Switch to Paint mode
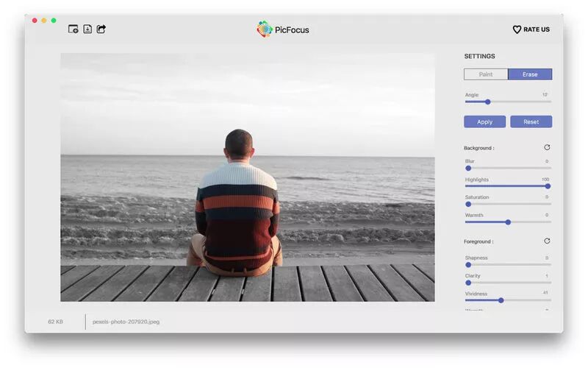Viewport: 588px width, 368px height. click(486, 74)
